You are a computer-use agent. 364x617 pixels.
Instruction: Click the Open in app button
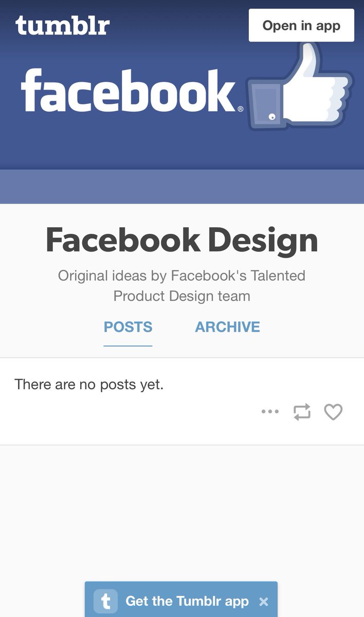[301, 25]
